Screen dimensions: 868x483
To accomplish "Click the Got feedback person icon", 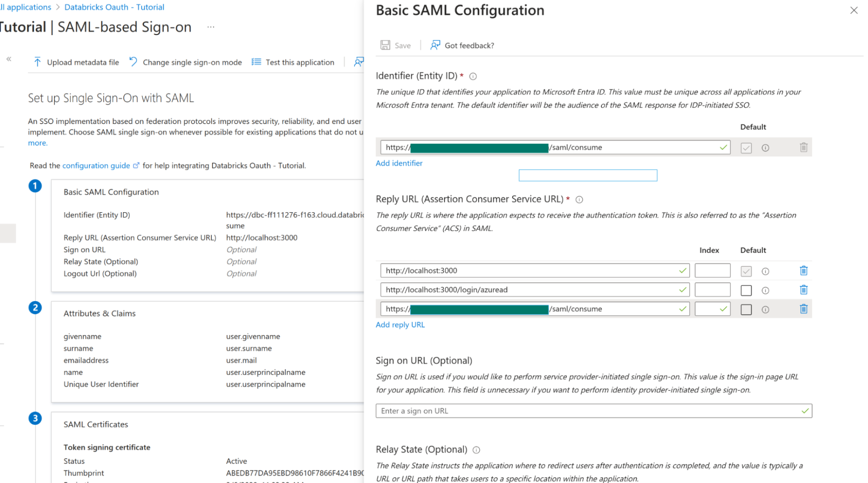I will [x=435, y=45].
